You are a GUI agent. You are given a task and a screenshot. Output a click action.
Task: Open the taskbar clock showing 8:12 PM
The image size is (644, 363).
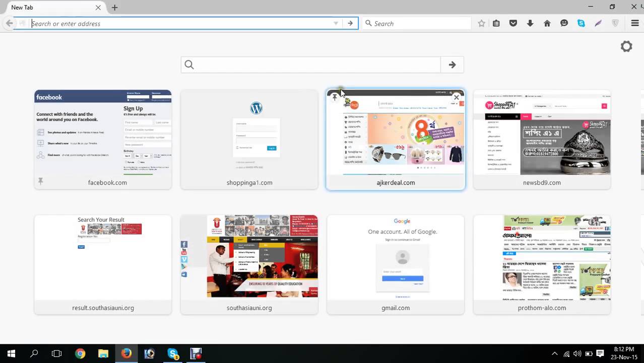(x=624, y=353)
